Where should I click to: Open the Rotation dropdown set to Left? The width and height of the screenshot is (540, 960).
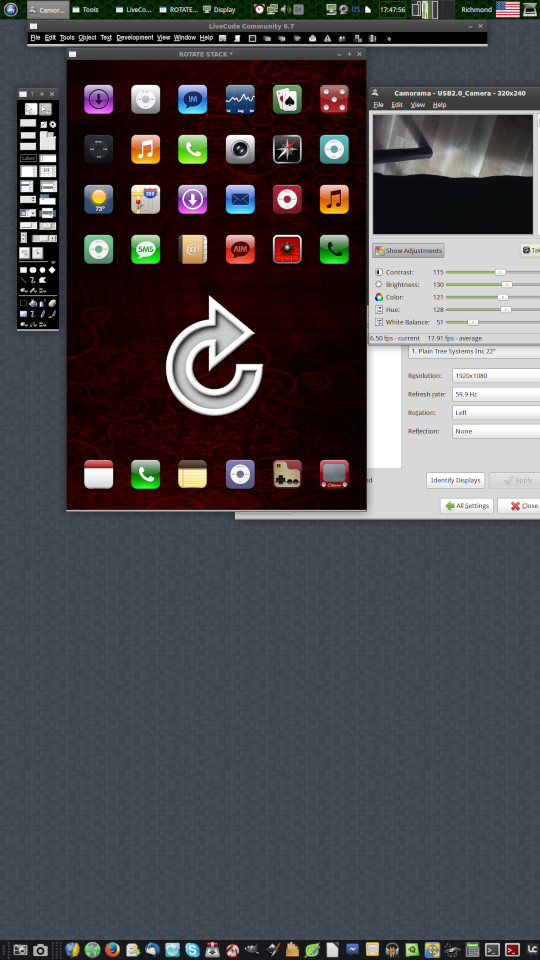pos(496,413)
